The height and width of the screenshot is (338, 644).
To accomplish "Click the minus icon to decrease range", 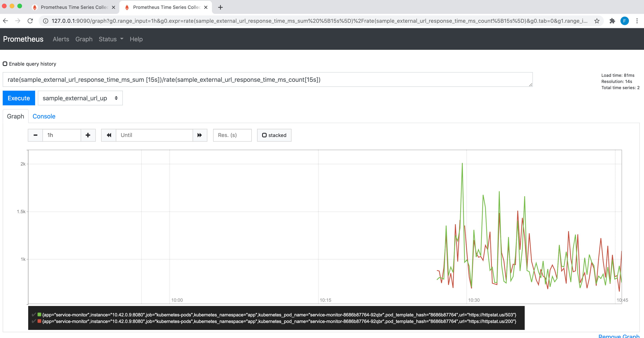I will (35, 135).
